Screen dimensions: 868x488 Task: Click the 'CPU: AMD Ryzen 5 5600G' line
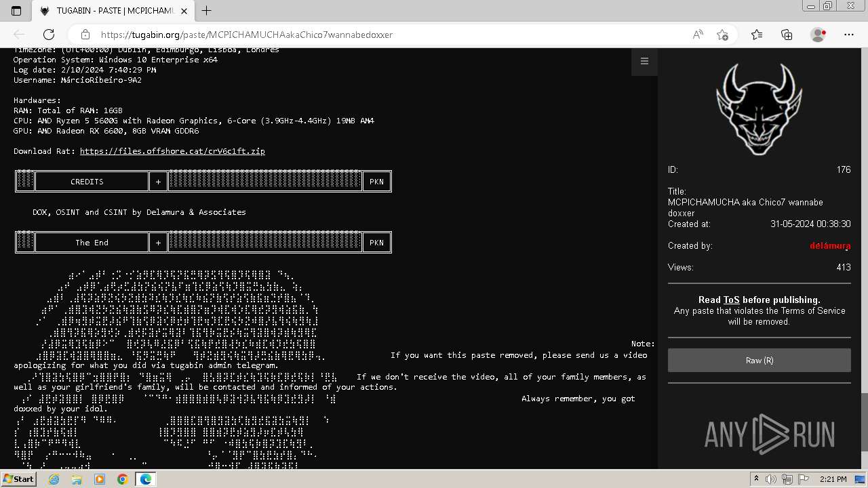click(x=194, y=121)
